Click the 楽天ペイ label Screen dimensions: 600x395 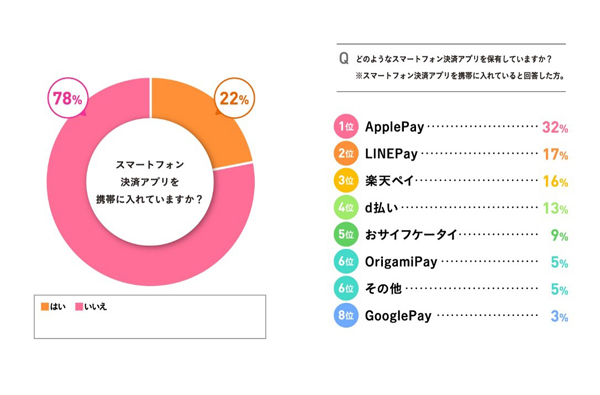tap(389, 181)
